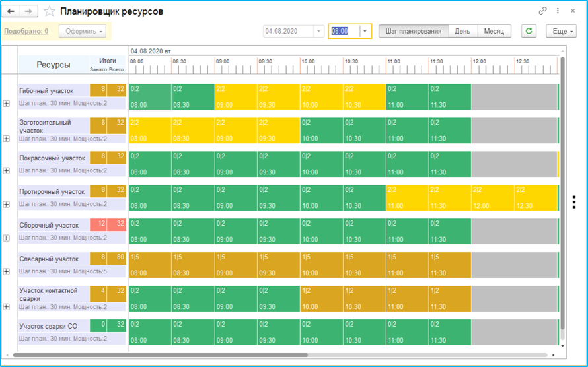Open the Оформить dropdown button
The width and height of the screenshot is (588, 367).
pos(83,31)
